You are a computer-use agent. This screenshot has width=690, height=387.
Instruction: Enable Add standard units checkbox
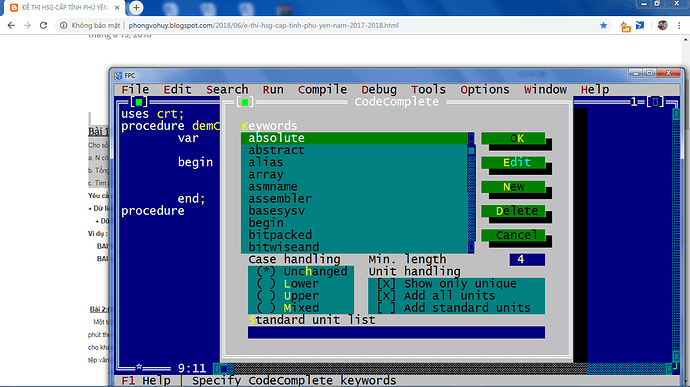click(x=454, y=308)
